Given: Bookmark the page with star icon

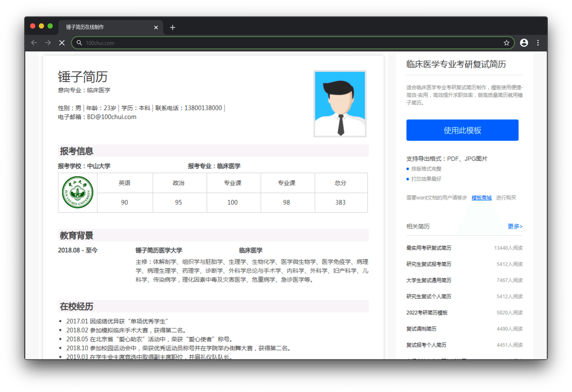Looking at the screenshot, I should (506, 43).
